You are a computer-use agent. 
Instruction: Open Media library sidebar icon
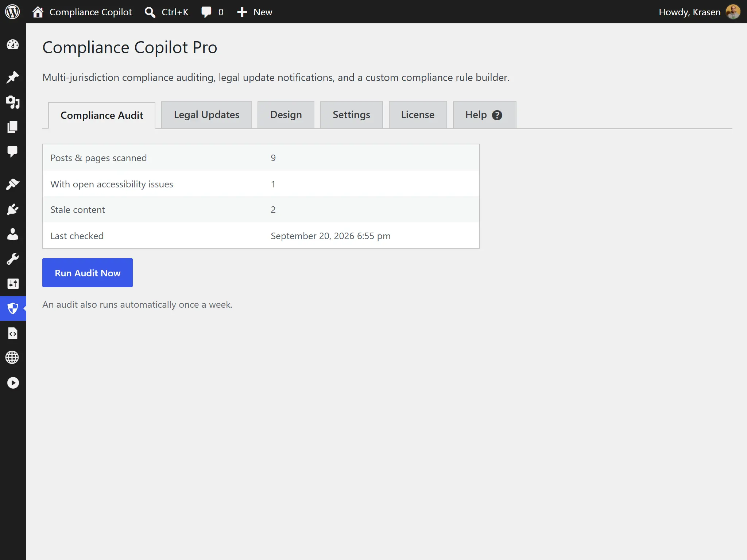[x=13, y=102]
